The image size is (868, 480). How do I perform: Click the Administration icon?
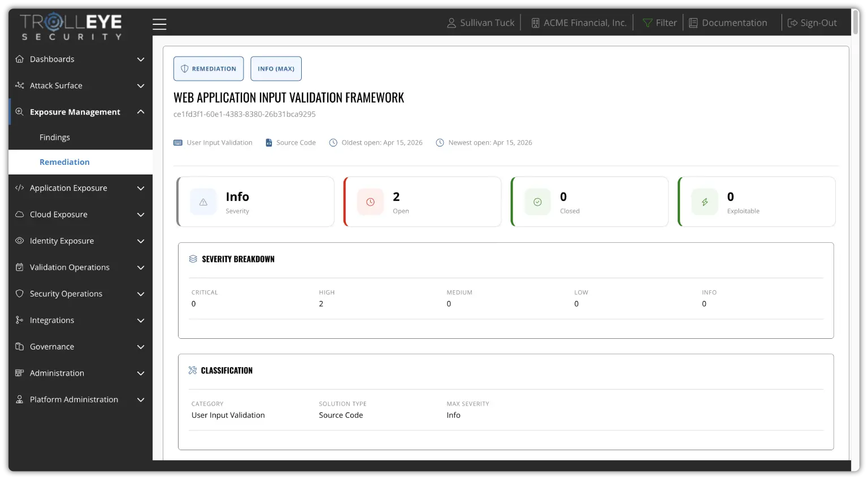click(19, 373)
